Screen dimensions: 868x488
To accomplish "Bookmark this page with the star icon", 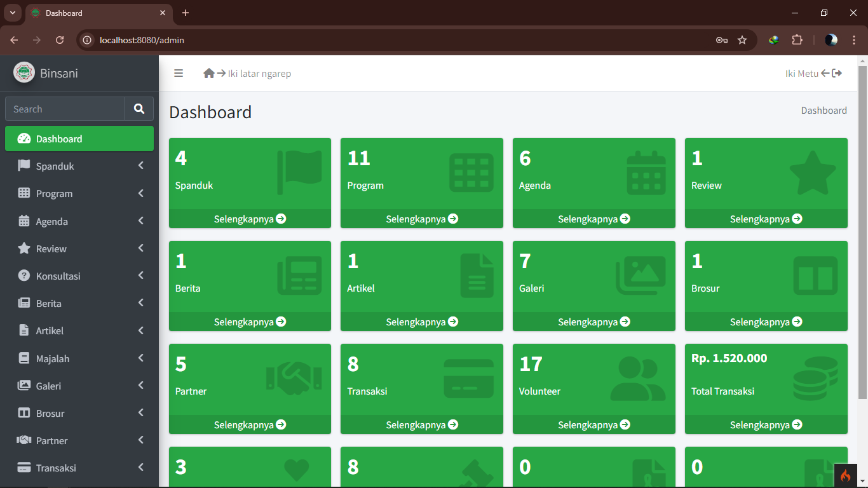I will [742, 40].
